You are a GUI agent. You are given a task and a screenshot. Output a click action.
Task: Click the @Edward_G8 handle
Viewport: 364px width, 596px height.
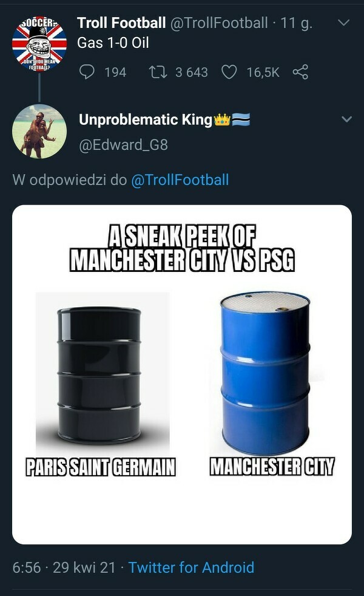pyautogui.click(x=123, y=144)
